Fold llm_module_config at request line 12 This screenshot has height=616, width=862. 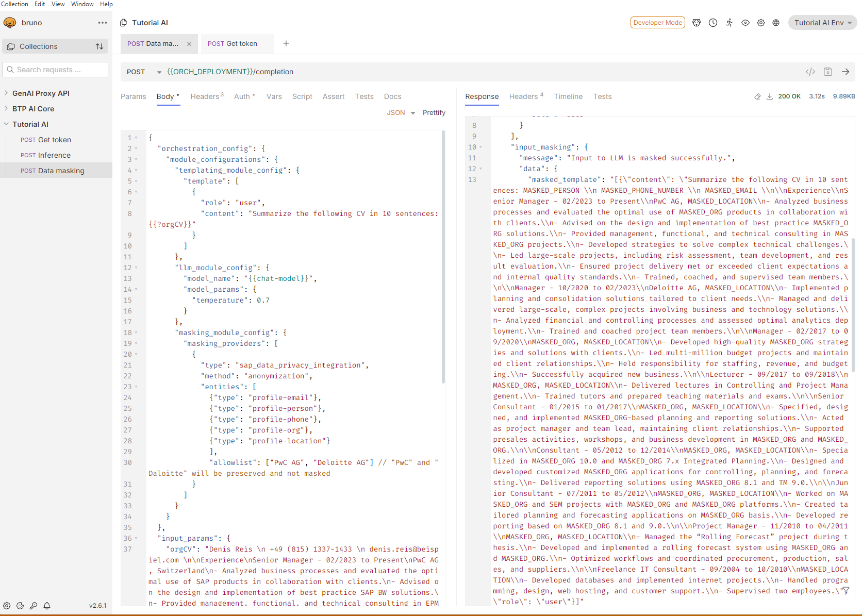(136, 268)
